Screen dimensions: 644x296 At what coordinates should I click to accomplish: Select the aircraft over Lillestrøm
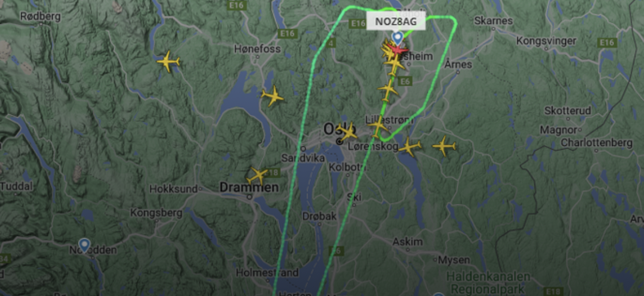[378, 126]
